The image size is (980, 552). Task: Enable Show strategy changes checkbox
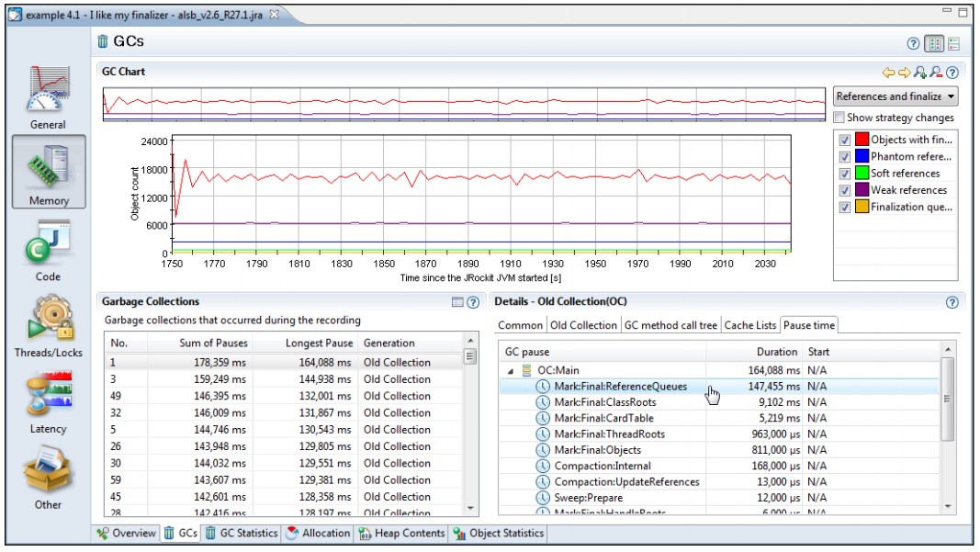pos(839,118)
